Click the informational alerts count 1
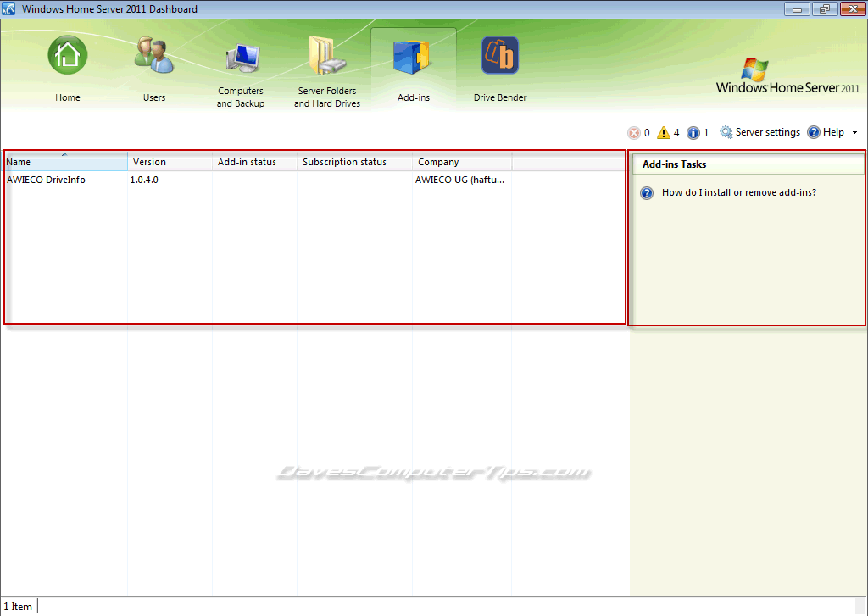 pyautogui.click(x=706, y=133)
